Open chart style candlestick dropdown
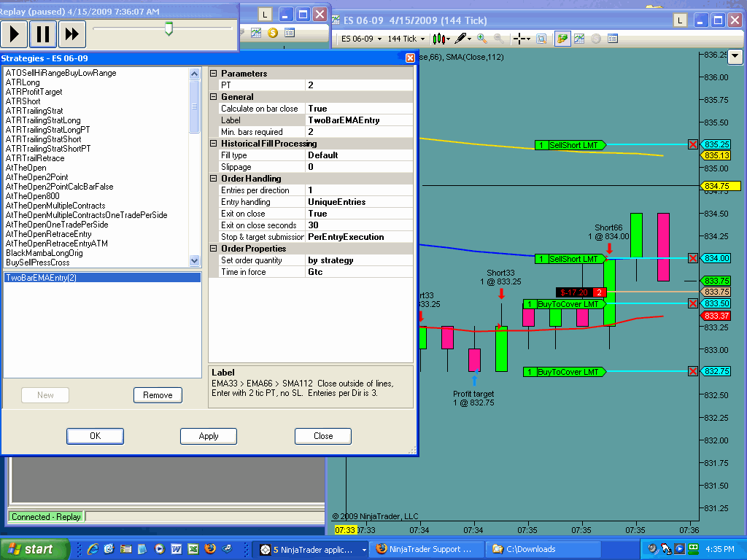 (441, 39)
